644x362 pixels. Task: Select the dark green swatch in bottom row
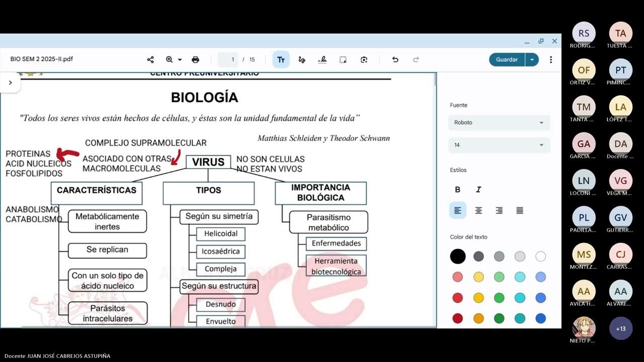(499, 318)
